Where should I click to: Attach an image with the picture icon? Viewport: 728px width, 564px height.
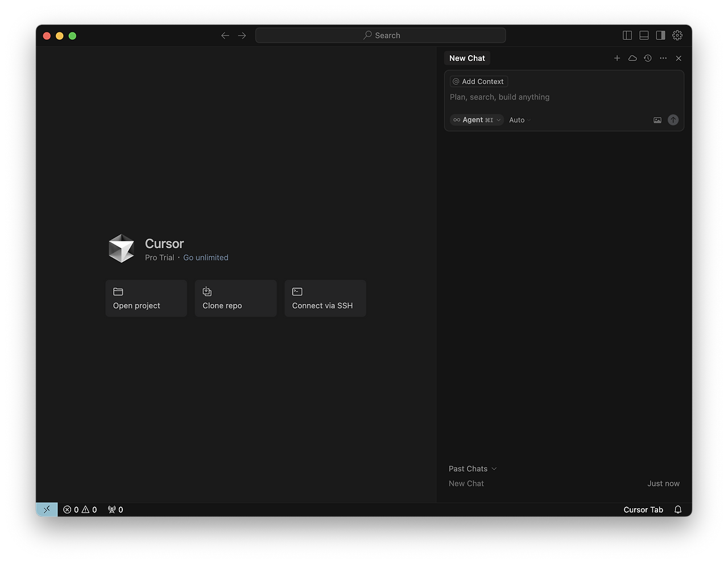point(657,120)
